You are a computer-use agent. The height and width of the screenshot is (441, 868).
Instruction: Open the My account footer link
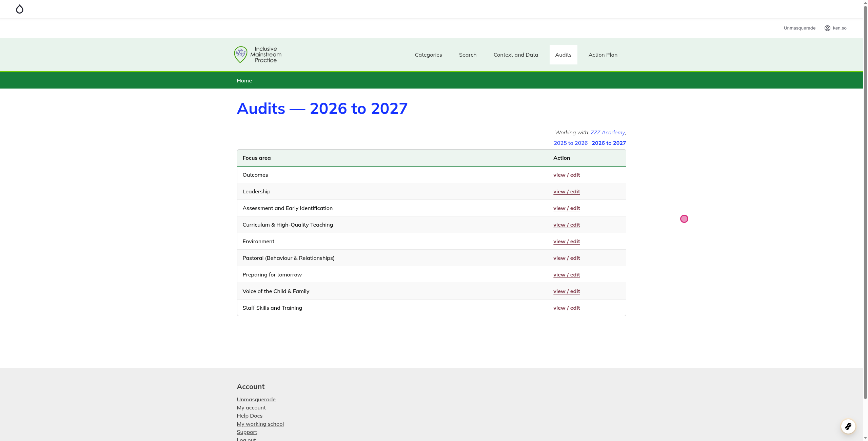click(251, 408)
